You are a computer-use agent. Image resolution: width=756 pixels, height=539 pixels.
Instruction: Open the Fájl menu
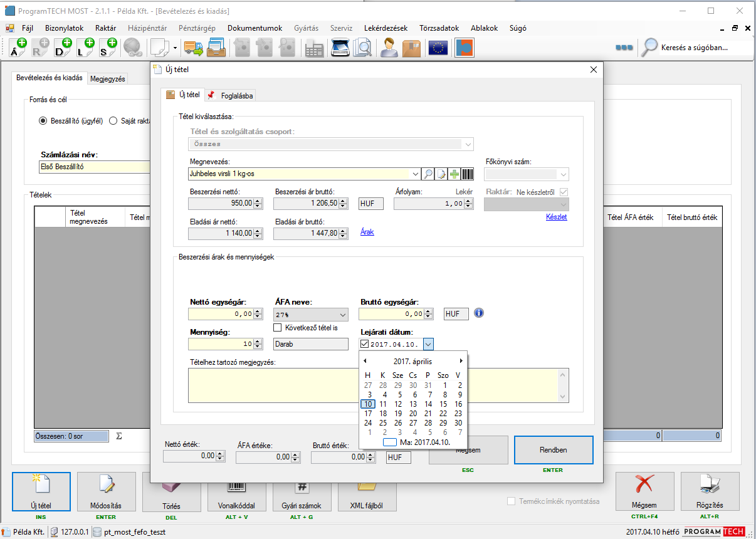pos(28,28)
